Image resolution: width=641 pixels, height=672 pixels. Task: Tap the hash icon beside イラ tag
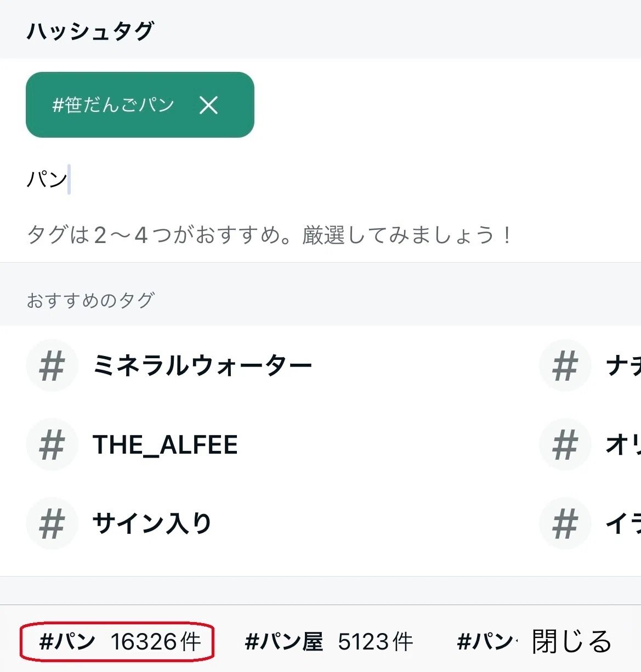[565, 523]
